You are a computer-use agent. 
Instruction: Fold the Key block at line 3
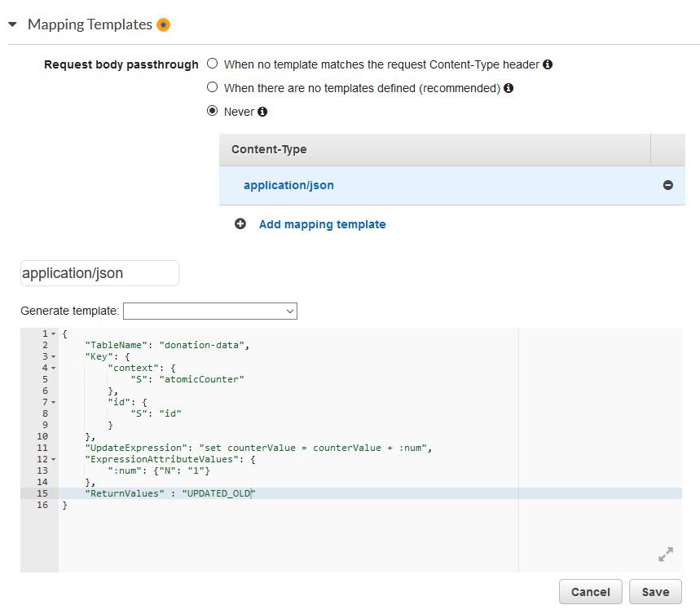click(54, 357)
